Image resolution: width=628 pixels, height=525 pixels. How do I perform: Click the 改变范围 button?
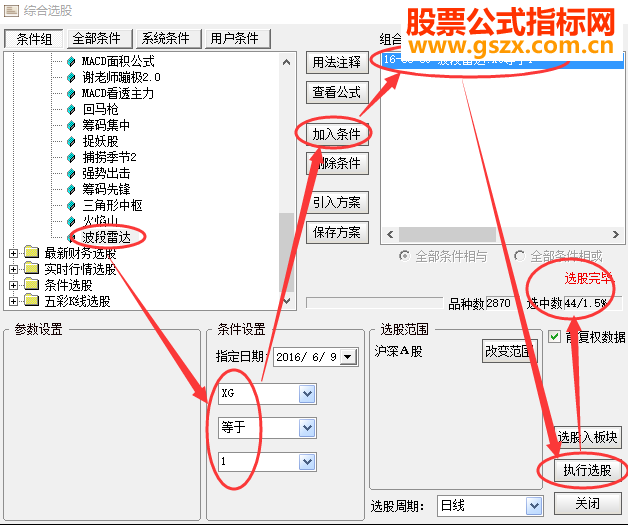tap(509, 351)
